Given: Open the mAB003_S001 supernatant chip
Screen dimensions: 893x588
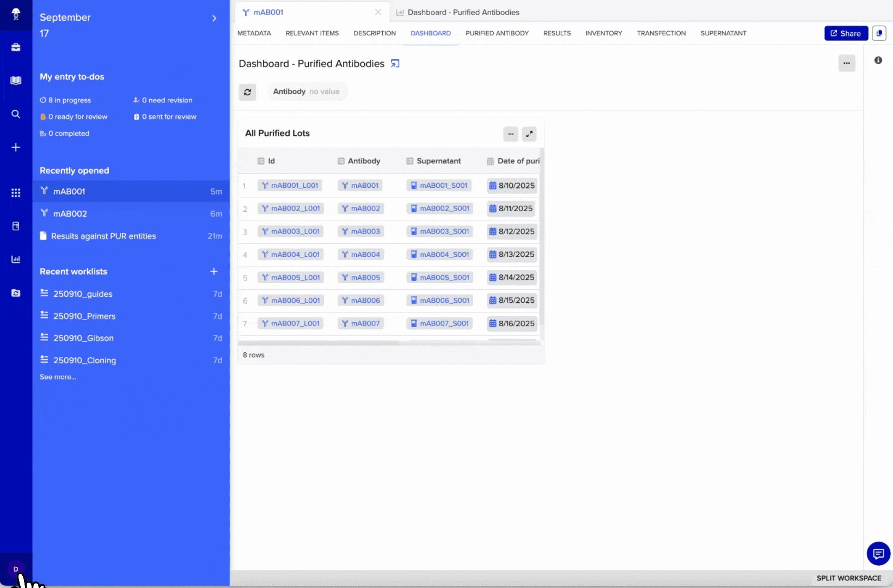Looking at the screenshot, I should pyautogui.click(x=439, y=231).
